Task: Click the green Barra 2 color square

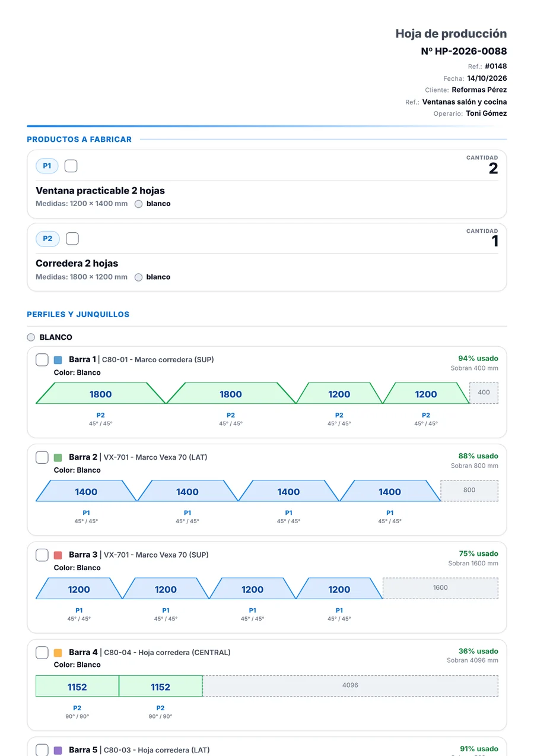Action: (58, 458)
